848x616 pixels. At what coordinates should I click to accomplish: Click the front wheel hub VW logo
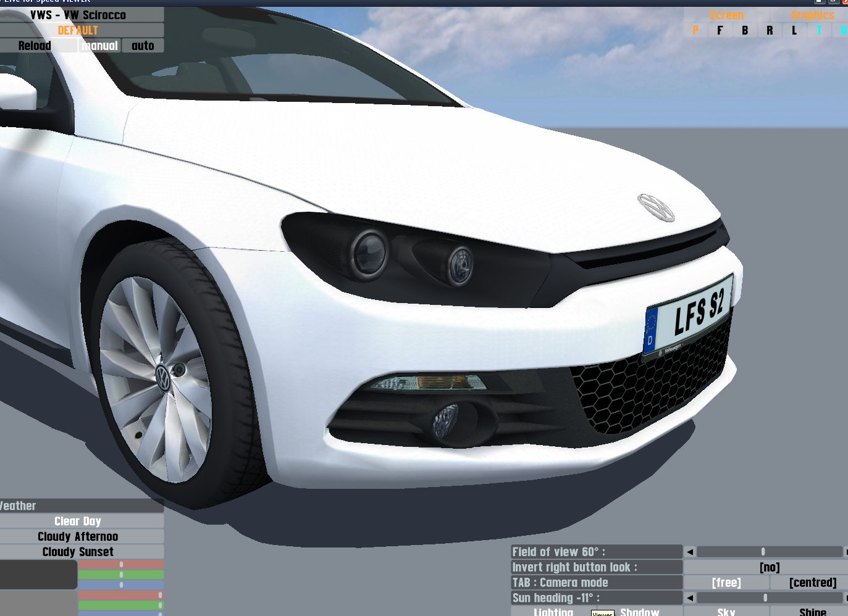pyautogui.click(x=163, y=378)
